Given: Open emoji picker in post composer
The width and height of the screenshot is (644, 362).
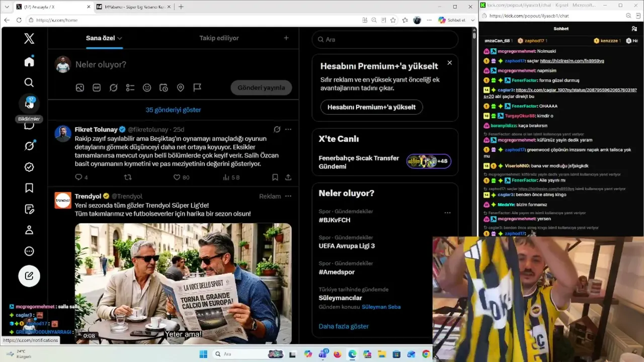Looking at the screenshot, I should click(x=147, y=87).
